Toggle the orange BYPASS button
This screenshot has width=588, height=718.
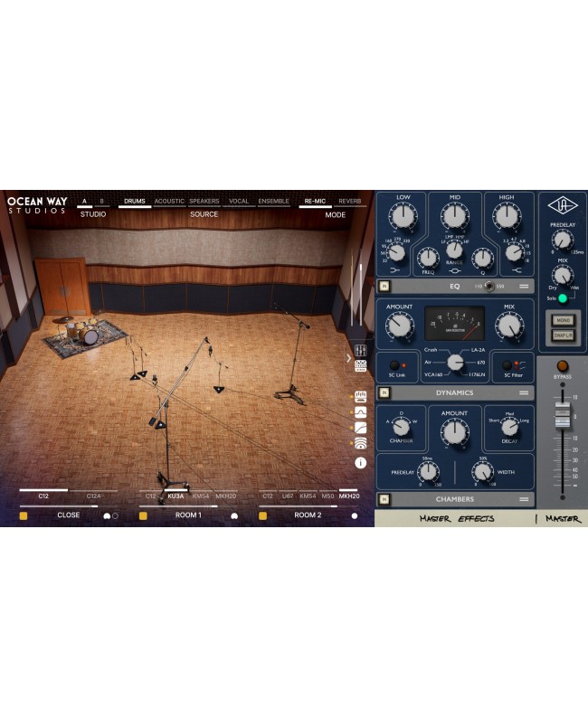click(x=563, y=365)
